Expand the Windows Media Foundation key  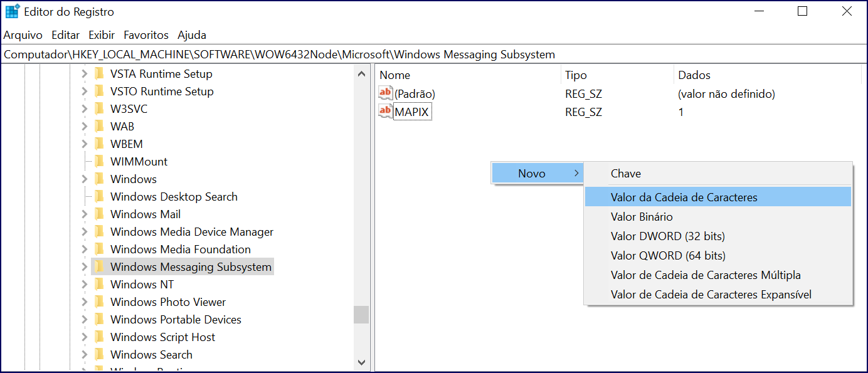click(x=85, y=250)
